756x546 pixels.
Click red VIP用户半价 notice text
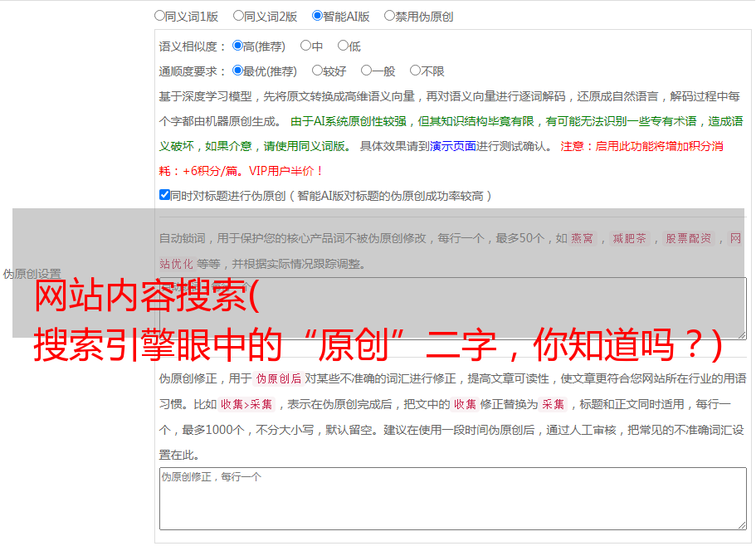pos(285,171)
